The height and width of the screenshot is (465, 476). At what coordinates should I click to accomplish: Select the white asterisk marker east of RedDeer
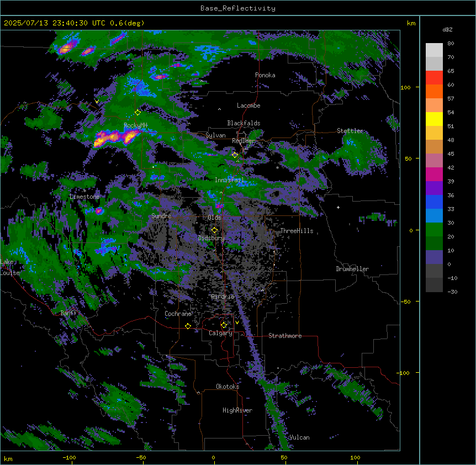coord(277,167)
